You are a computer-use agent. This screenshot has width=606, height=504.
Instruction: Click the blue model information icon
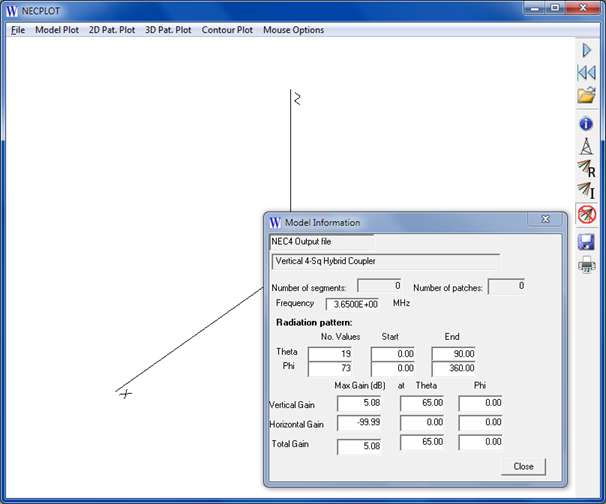pyautogui.click(x=587, y=124)
